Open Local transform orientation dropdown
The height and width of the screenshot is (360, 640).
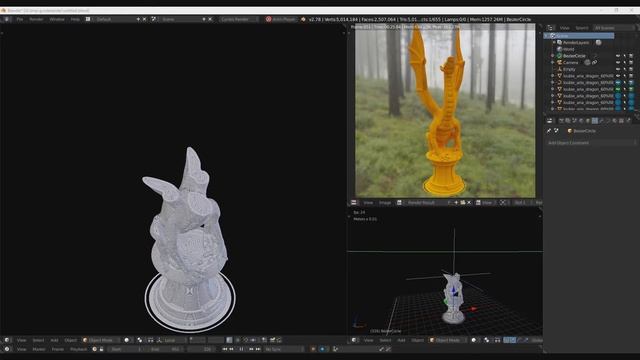pyautogui.click(x=174, y=340)
